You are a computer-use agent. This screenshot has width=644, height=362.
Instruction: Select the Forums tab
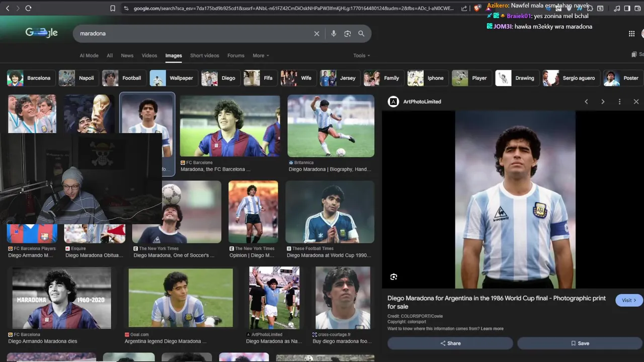(235, 56)
